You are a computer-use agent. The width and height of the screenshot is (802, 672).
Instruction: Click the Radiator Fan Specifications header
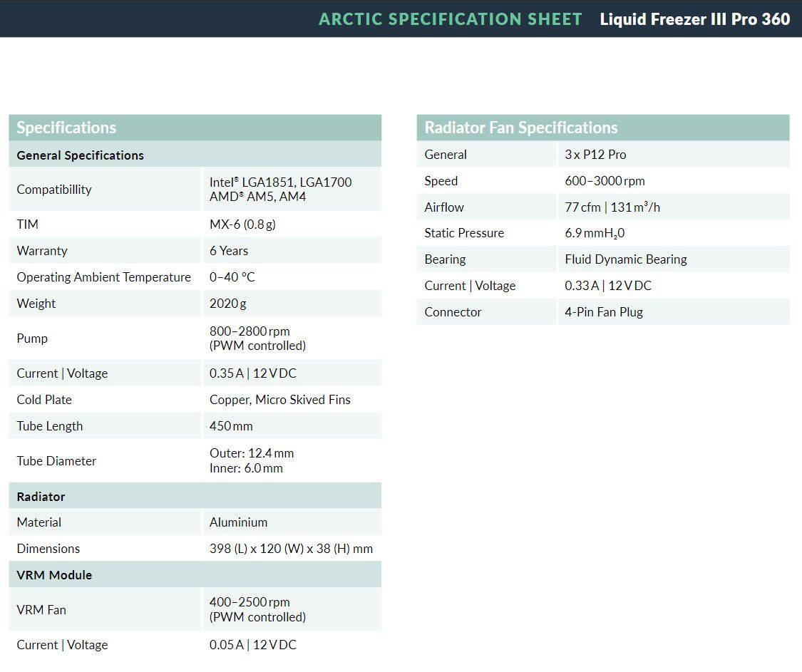click(x=520, y=128)
